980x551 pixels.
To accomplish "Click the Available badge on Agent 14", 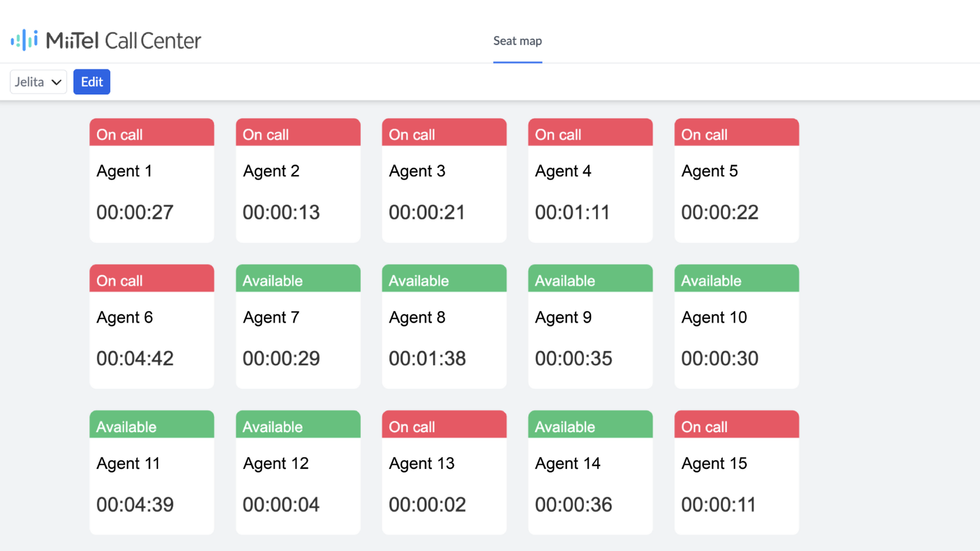I will (x=590, y=424).
